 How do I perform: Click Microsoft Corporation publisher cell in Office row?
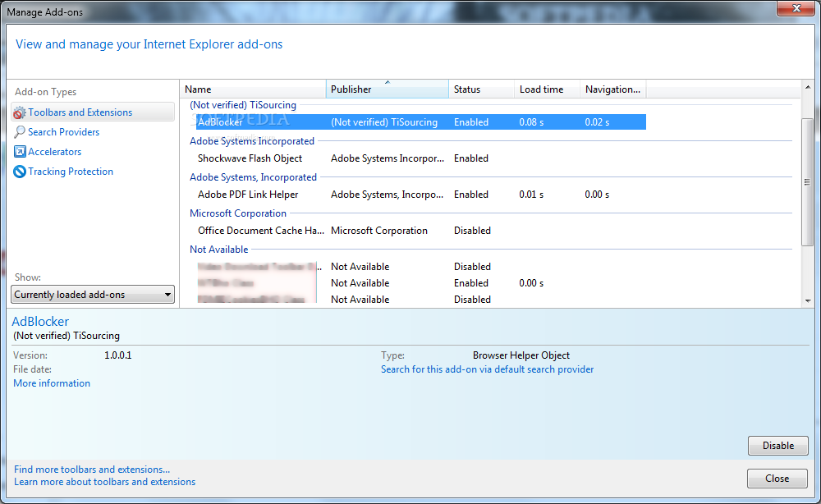(x=379, y=231)
